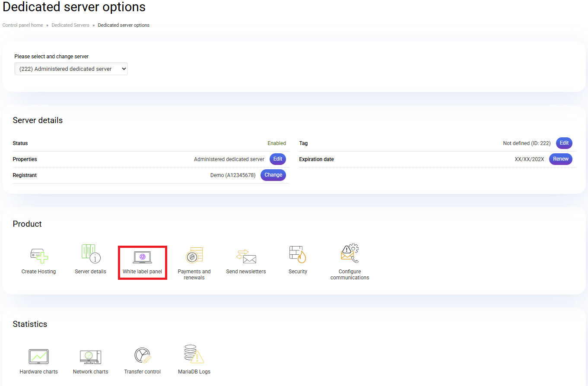Open Payments and renewals icon
The image size is (588, 386).
pos(194,255)
